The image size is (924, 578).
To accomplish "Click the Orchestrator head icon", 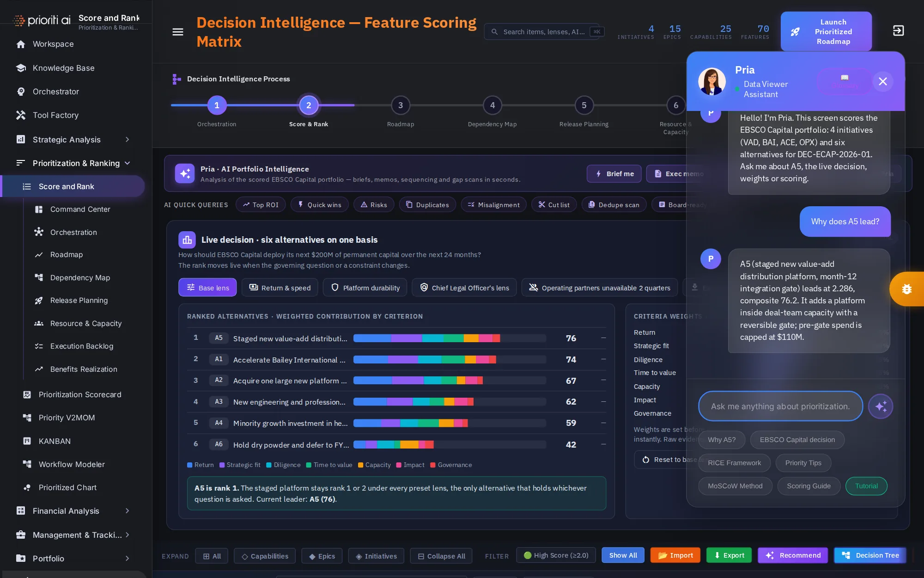I will tap(21, 92).
